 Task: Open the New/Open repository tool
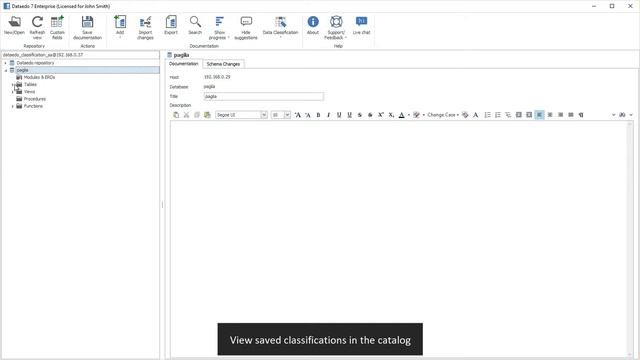pyautogui.click(x=14, y=25)
